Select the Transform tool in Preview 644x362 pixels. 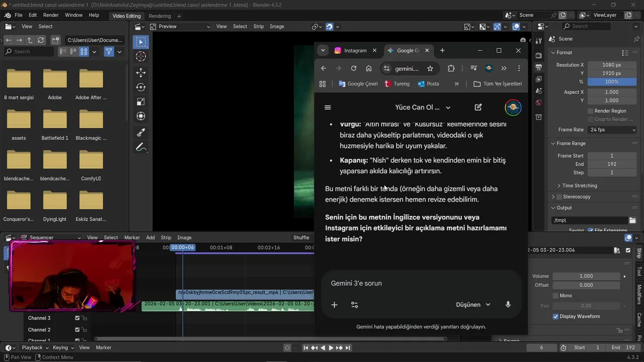pos(141,116)
